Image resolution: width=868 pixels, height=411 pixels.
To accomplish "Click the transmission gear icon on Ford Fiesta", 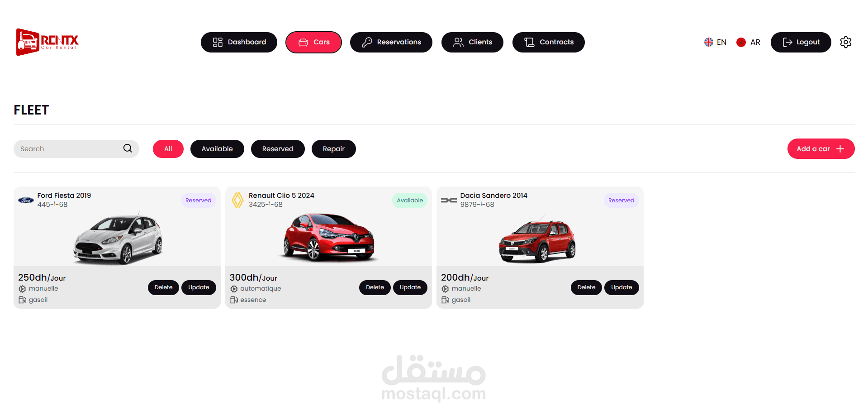I will pyautogui.click(x=22, y=289).
